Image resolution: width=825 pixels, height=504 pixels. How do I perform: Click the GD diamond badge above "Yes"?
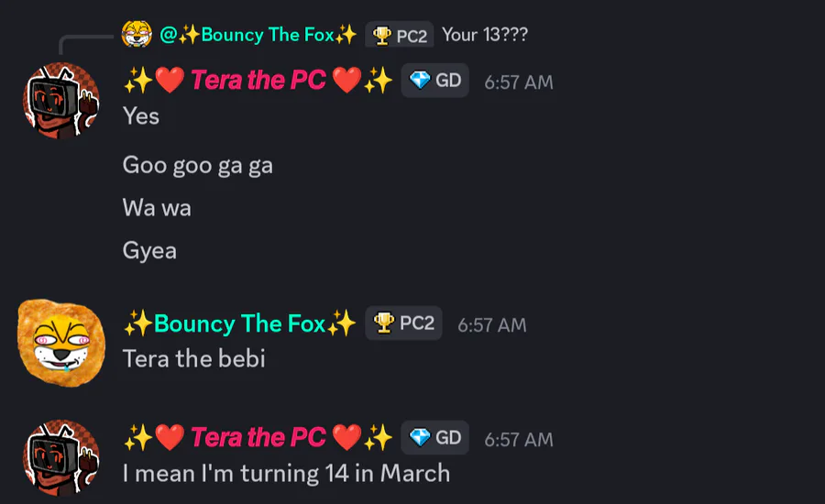coord(435,81)
